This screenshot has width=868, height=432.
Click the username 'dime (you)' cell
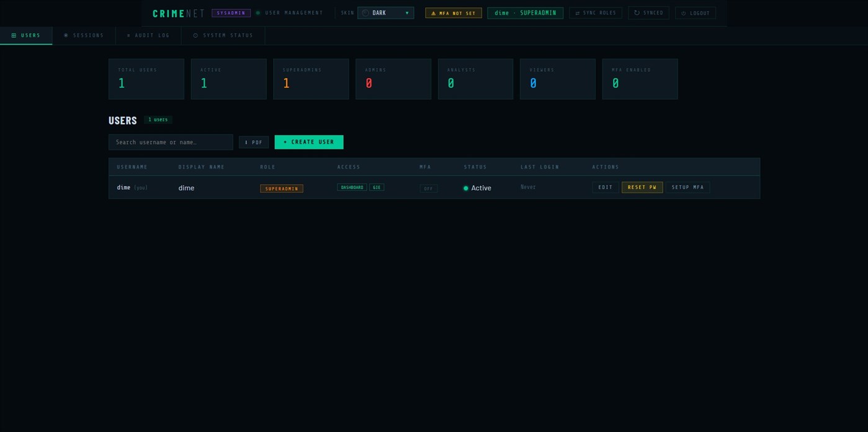(132, 187)
